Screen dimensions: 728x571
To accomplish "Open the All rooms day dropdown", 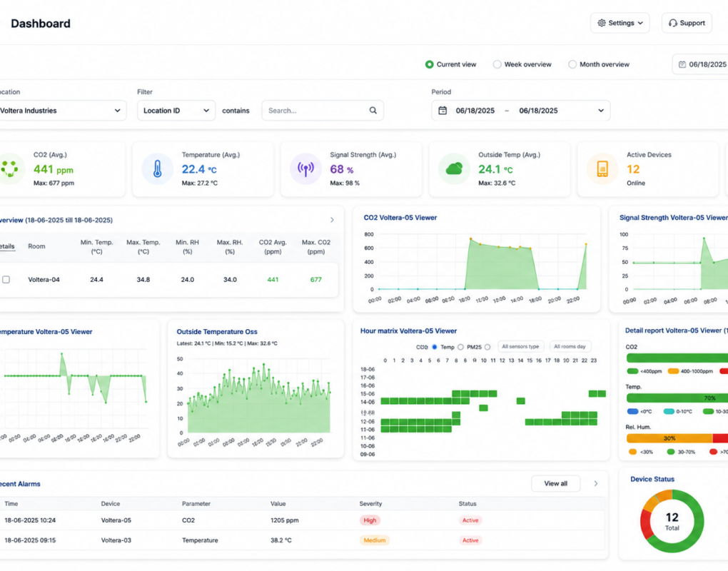I will pos(570,347).
